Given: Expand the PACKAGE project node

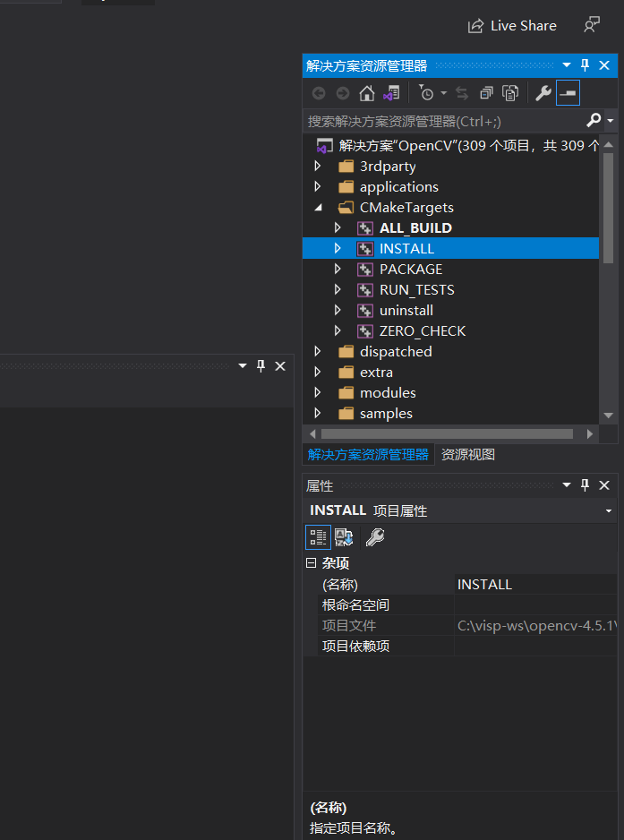Looking at the screenshot, I should click(338, 269).
